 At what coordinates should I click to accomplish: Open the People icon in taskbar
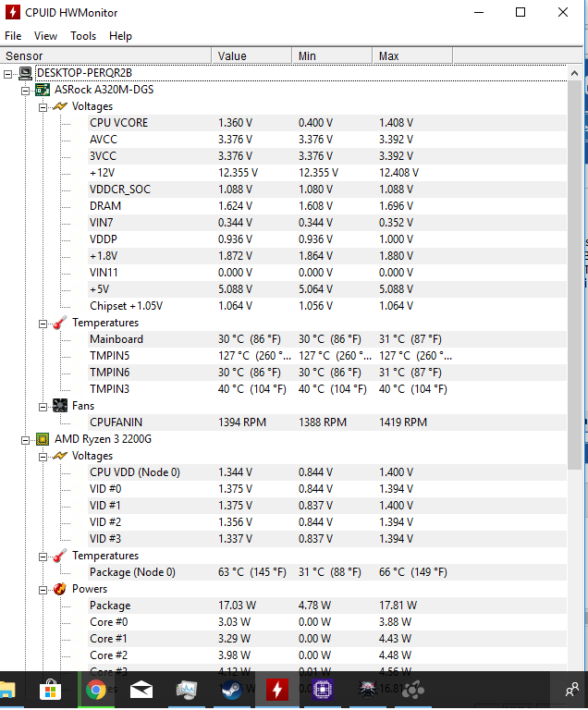pos(572,690)
